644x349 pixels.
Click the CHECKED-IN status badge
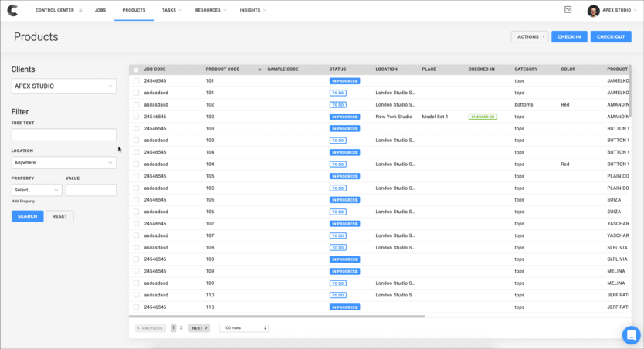pos(482,117)
